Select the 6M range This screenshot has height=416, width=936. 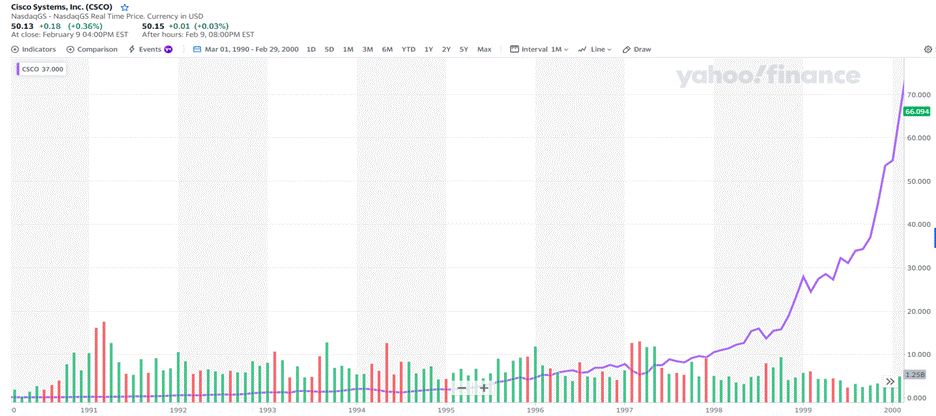click(387, 50)
